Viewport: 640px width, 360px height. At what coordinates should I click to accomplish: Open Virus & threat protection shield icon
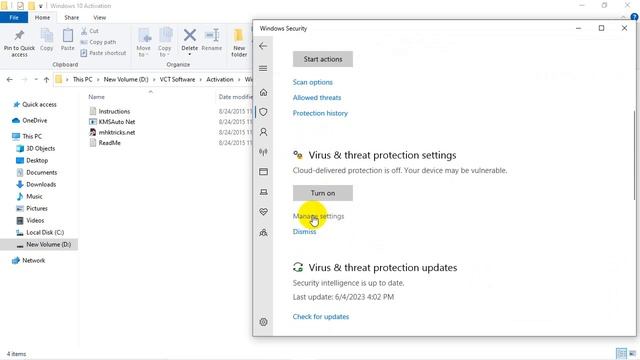(263, 112)
